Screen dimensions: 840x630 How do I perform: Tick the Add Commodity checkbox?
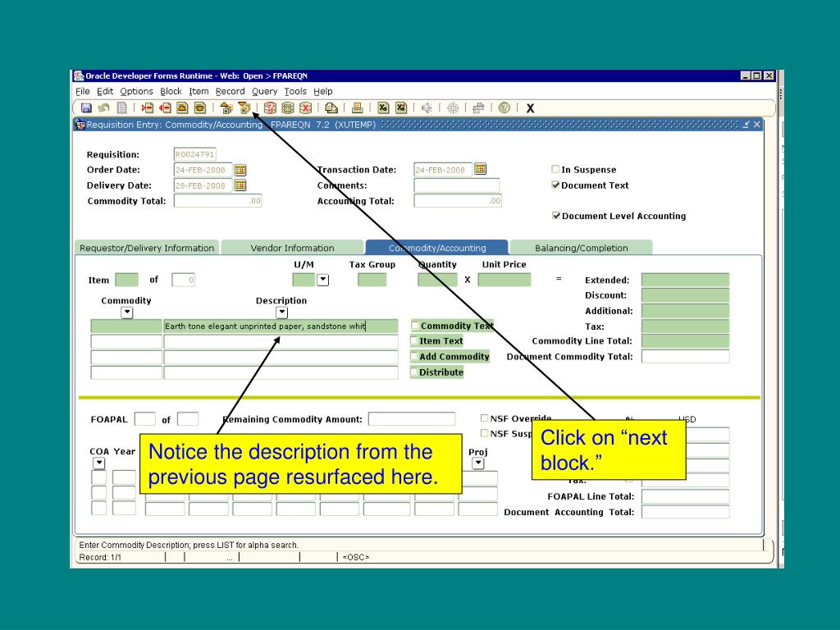[414, 356]
